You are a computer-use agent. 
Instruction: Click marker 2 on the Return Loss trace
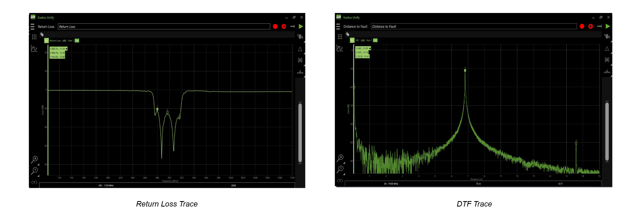pyautogui.click(x=167, y=112)
